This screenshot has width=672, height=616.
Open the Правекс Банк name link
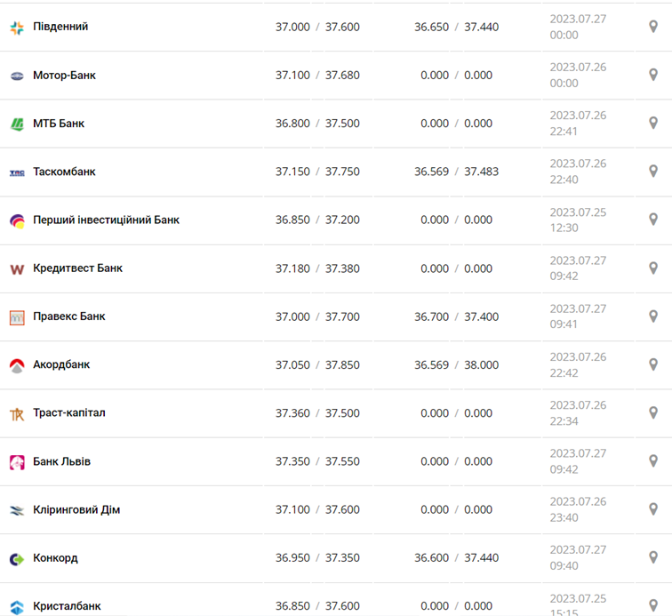click(69, 316)
